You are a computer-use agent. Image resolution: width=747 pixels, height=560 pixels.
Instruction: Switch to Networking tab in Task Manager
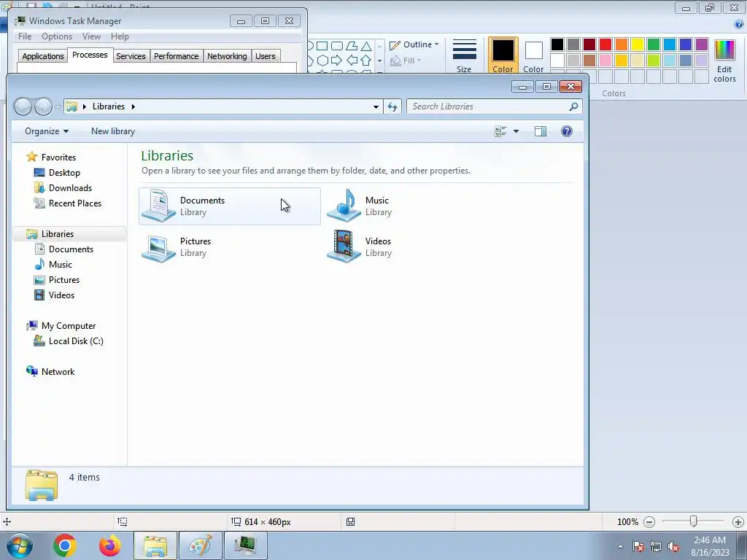click(227, 56)
